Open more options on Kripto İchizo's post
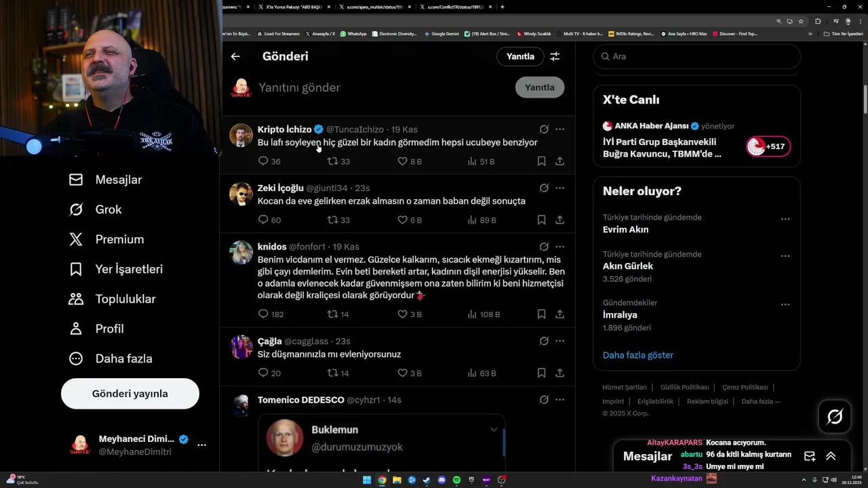 (559, 129)
